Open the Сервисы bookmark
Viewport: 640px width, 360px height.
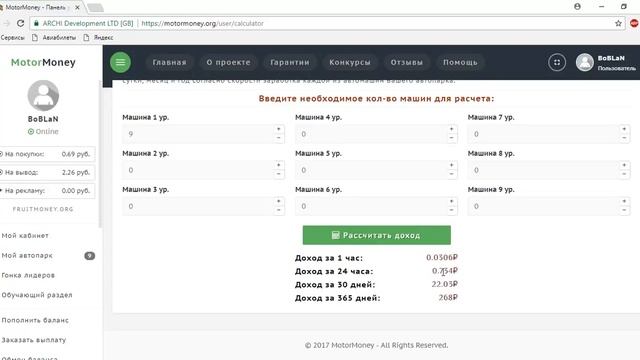tap(12, 38)
